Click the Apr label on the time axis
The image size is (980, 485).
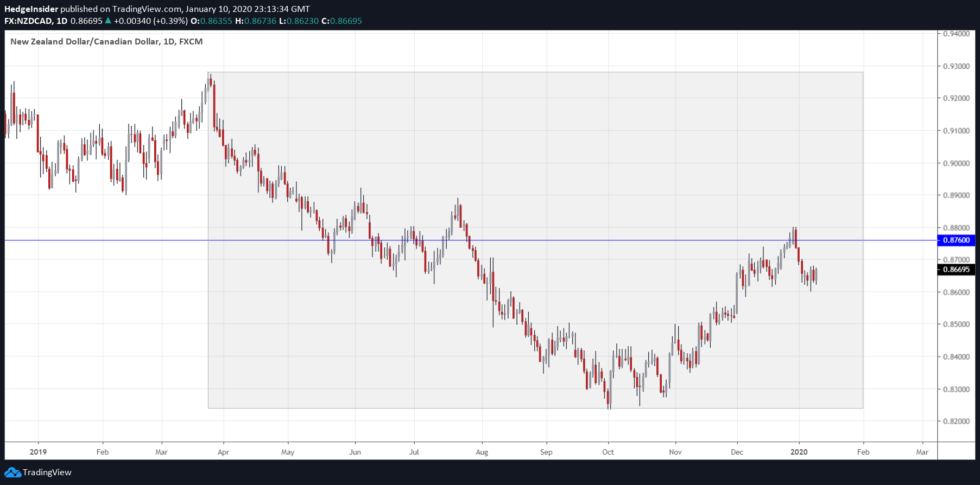tap(223, 452)
